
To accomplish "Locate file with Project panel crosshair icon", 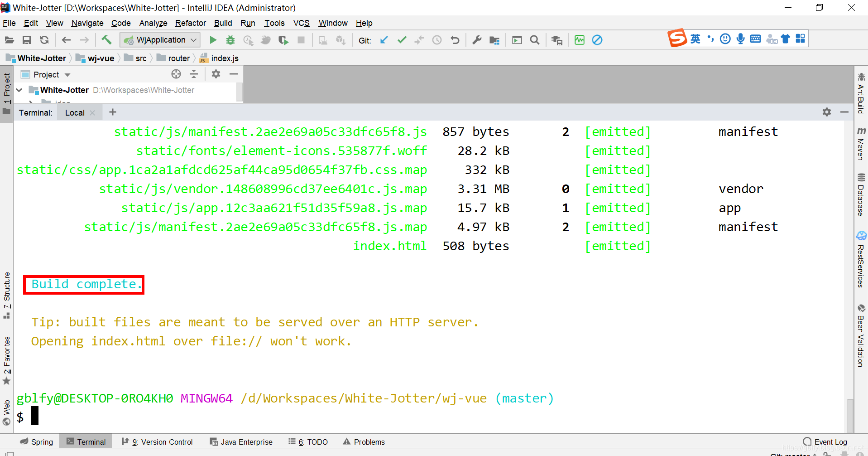I will pyautogui.click(x=176, y=74).
